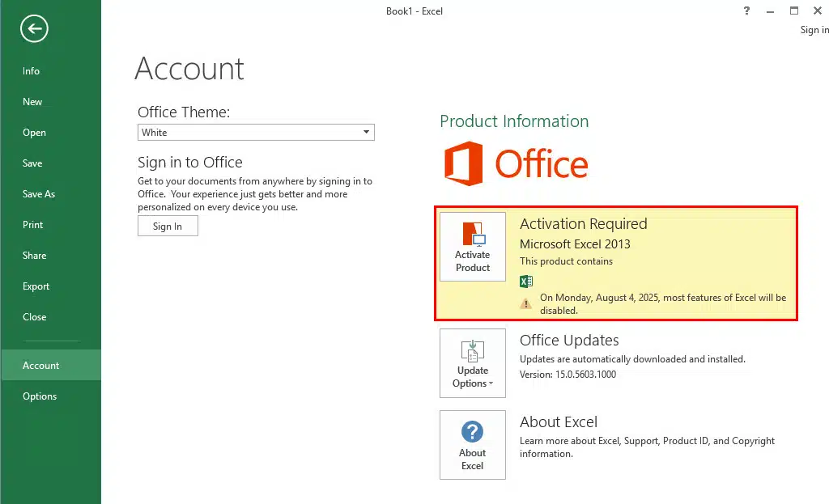829x504 pixels.
Task: Select Share in the backstage menu
Action: [34, 256]
